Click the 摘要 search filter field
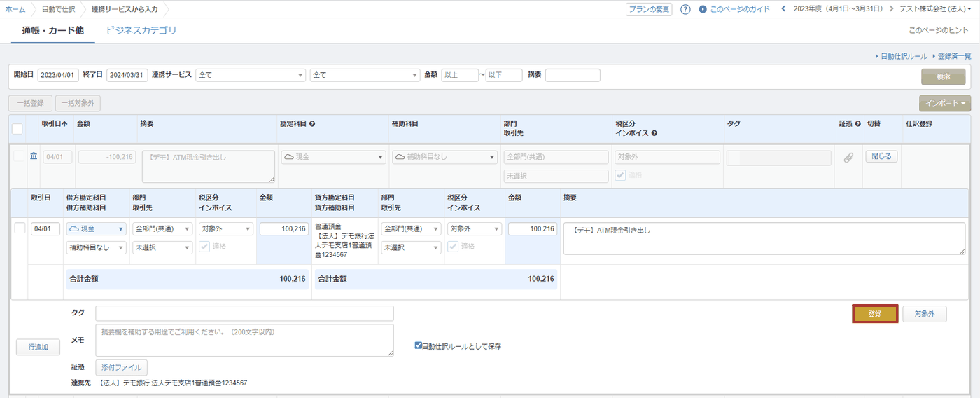Viewport: 980px width, 398px height. pyautogui.click(x=573, y=75)
